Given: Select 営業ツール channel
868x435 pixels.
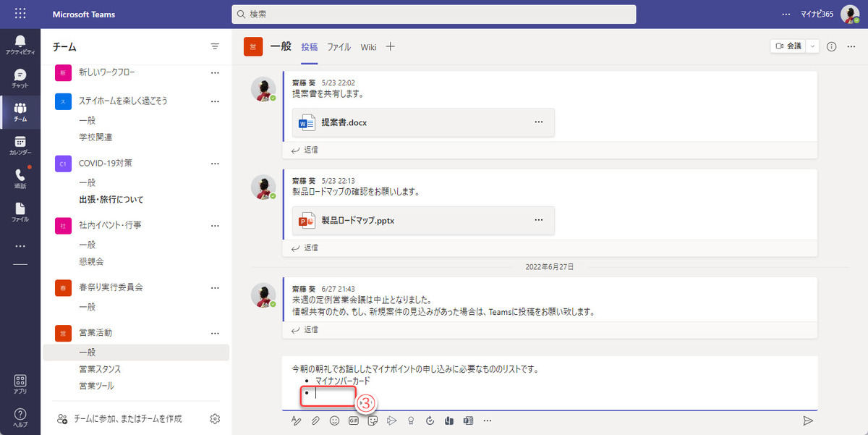Looking at the screenshot, I should click(96, 386).
